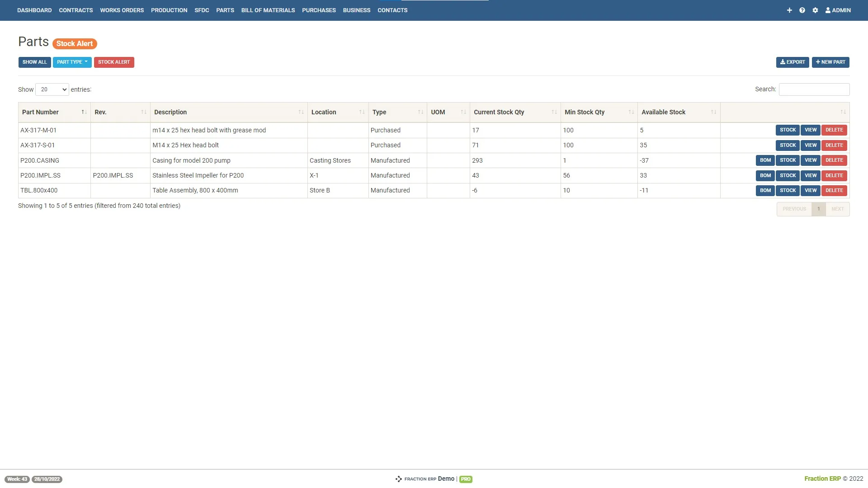Click the plus icon in top navbar
Viewport: 868px width, 488px height.
(x=789, y=10)
